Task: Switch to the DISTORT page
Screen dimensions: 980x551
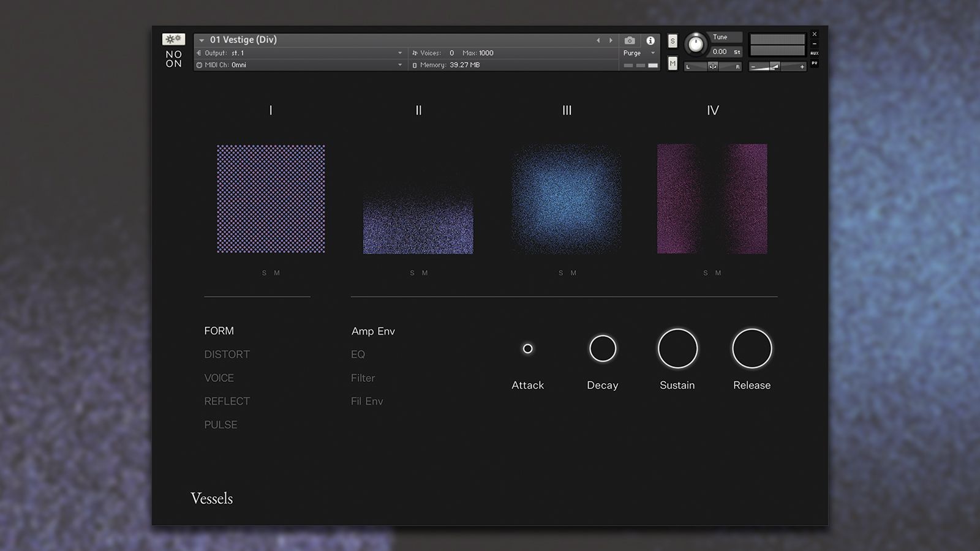Action: (227, 354)
